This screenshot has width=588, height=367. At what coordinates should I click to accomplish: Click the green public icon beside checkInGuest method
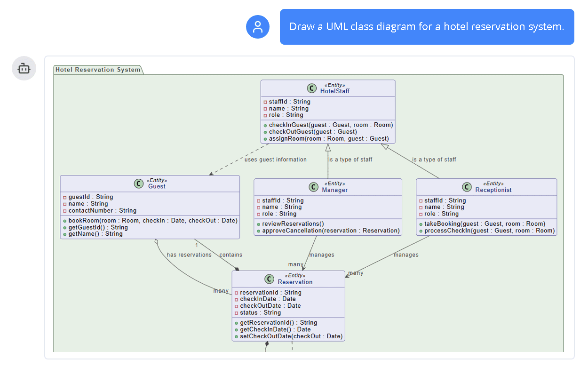(265, 125)
